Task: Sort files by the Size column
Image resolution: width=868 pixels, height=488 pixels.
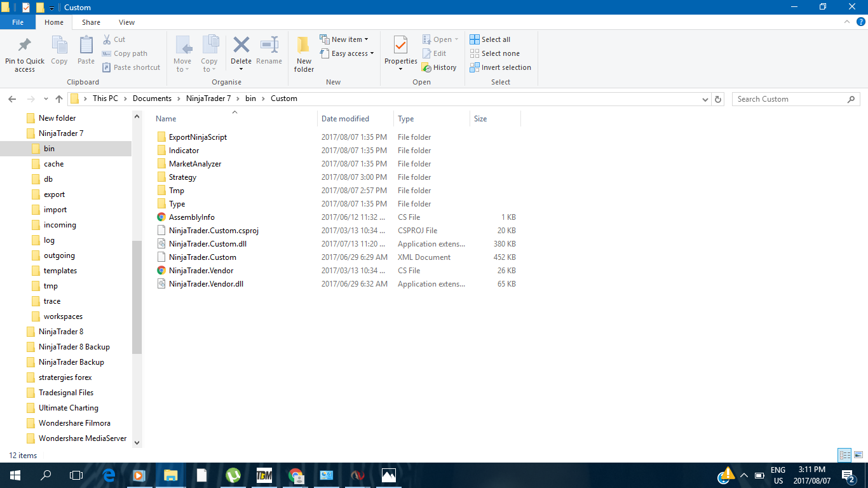Action: [x=495, y=119]
